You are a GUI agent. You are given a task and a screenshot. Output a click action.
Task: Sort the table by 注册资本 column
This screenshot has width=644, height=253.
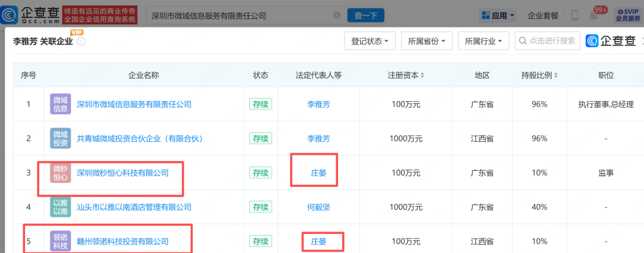pos(406,75)
